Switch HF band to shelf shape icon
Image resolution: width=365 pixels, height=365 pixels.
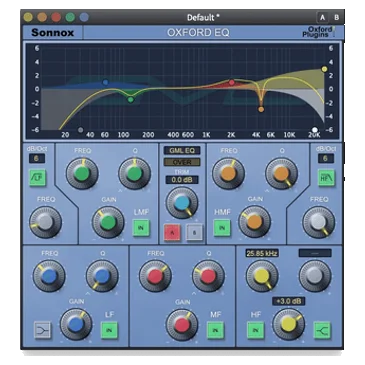pos(322,330)
